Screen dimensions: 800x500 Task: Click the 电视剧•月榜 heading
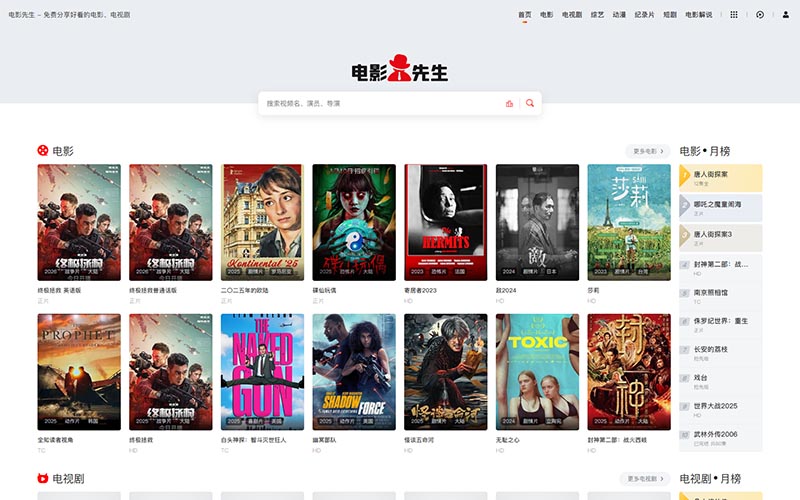(710, 479)
